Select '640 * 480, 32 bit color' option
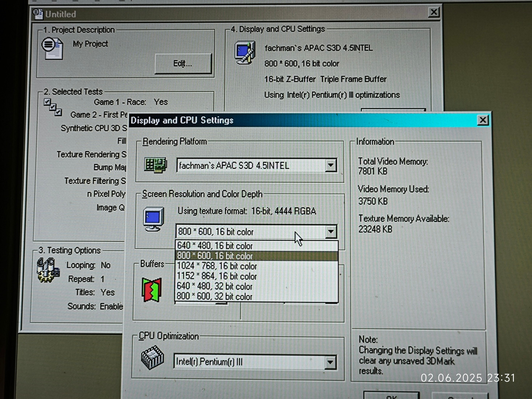The height and width of the screenshot is (399, 532). (x=257, y=286)
